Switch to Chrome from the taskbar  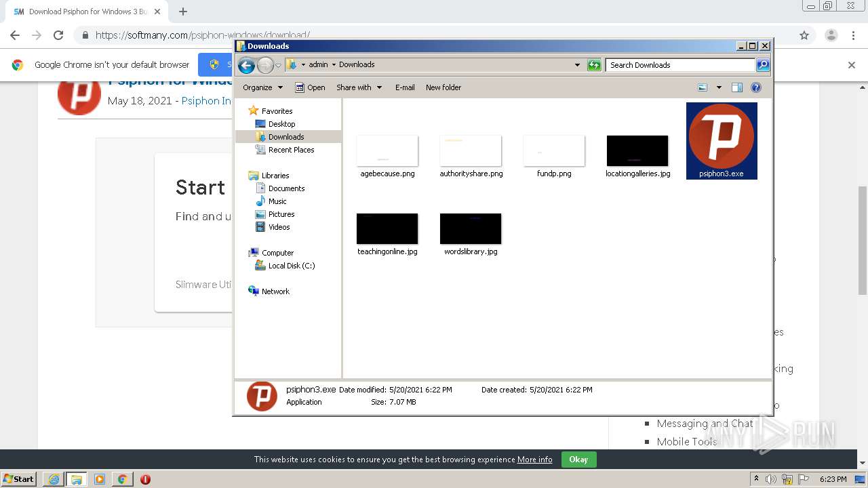pos(123,479)
